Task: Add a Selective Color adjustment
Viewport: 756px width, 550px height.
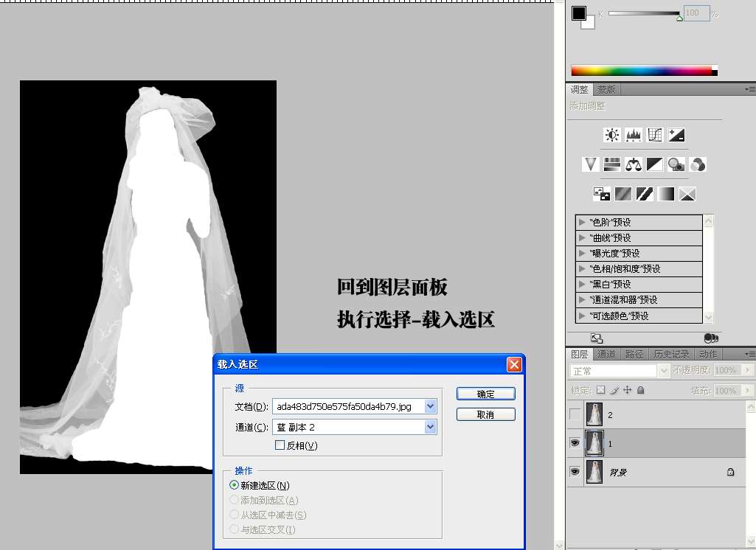Action: 687,194
